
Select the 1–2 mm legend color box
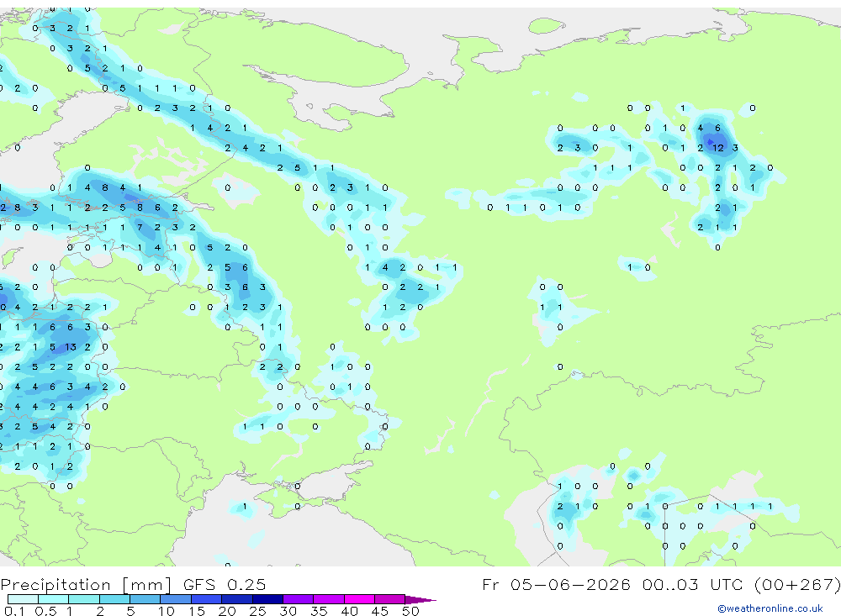coord(83,599)
